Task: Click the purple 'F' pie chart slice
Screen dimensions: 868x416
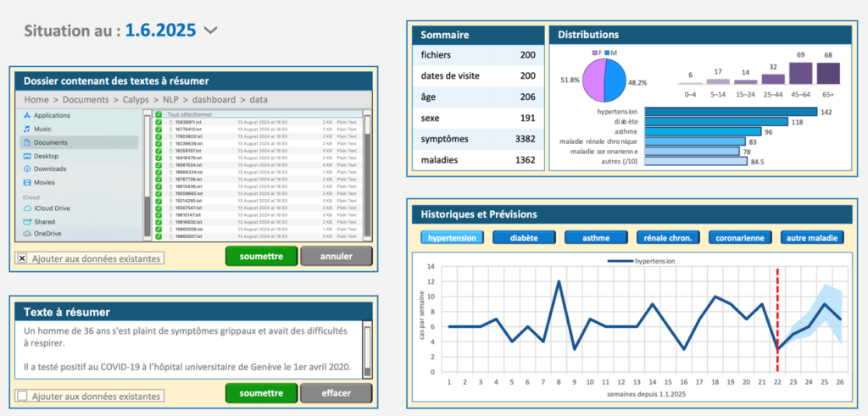Action: point(593,80)
